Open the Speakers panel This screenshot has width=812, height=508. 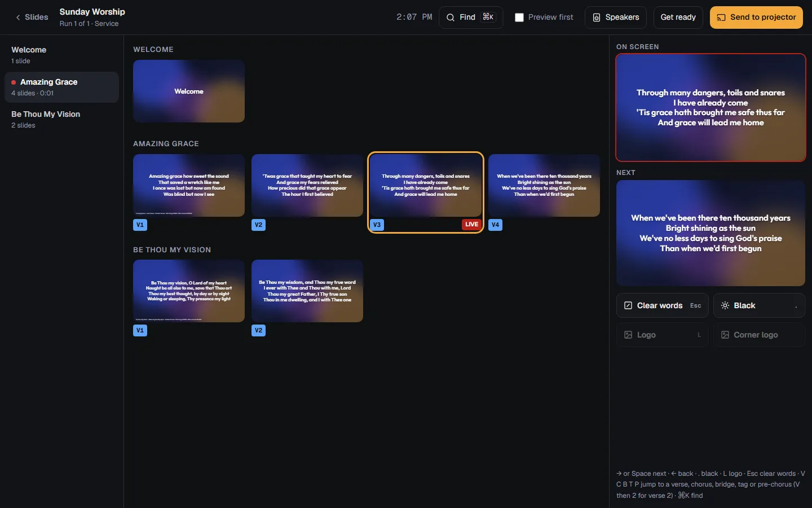tap(616, 17)
